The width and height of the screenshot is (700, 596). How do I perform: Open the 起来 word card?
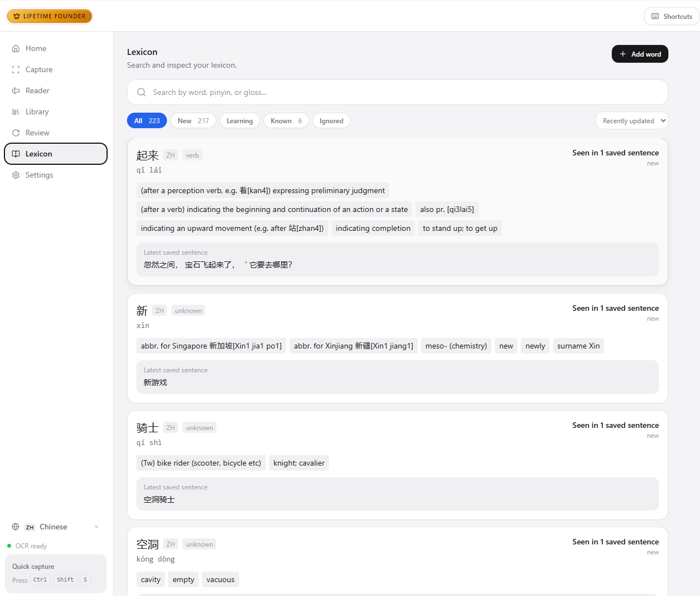tap(398, 212)
